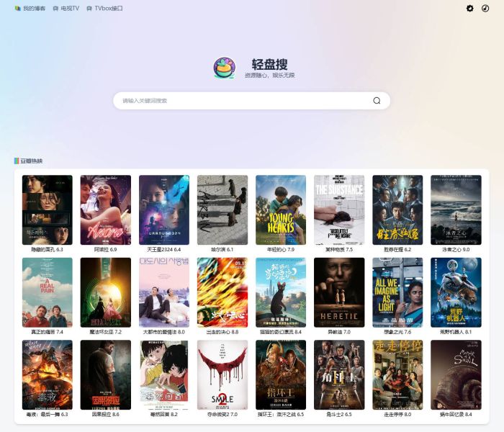Click the title text 异教徒 7.0
This screenshot has height=432, width=504.
[339, 332]
